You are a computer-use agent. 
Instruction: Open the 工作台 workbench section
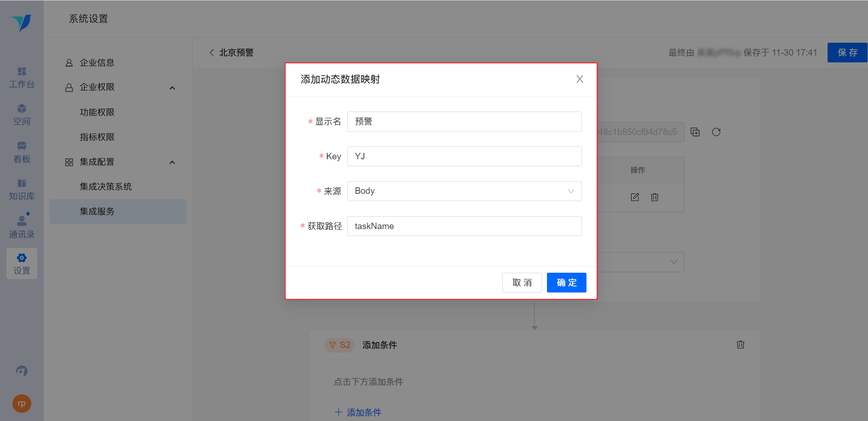[x=22, y=78]
